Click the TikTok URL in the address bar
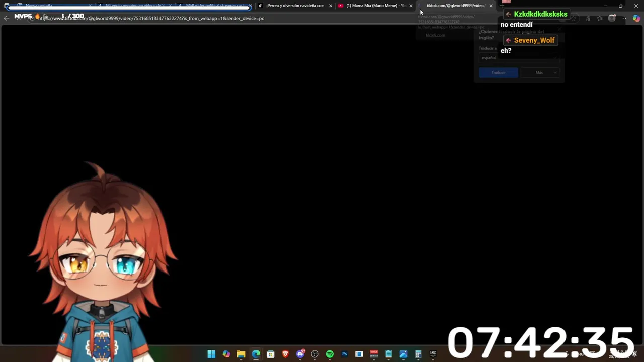The width and height of the screenshot is (644, 362). click(x=151, y=18)
